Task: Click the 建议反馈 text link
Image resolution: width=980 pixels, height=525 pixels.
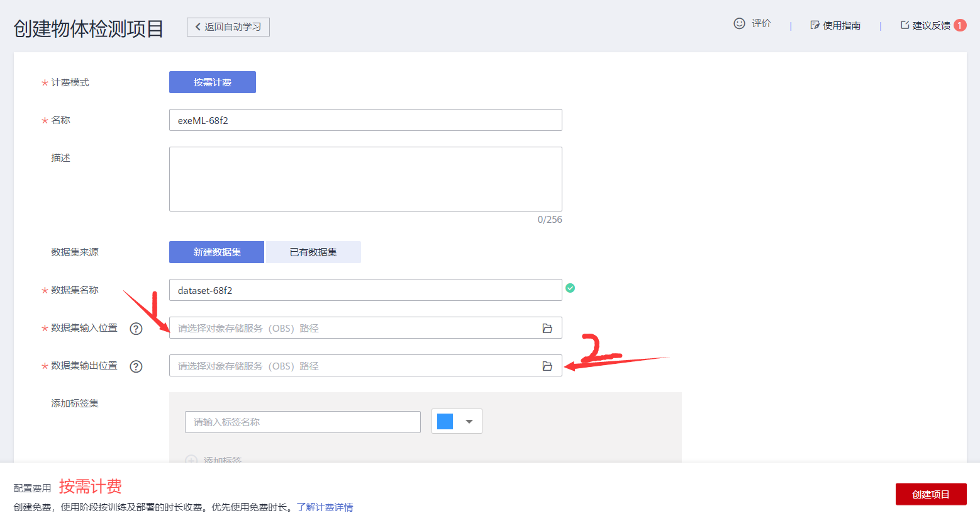Action: (932, 25)
